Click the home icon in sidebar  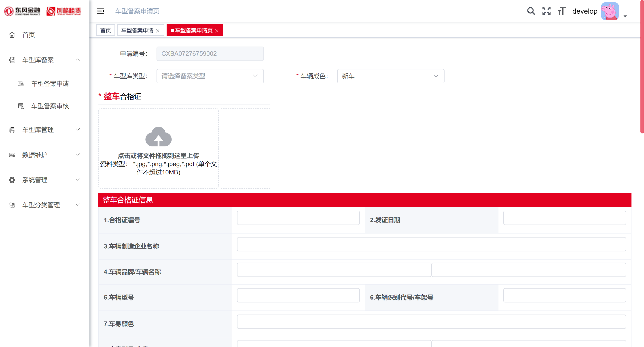point(12,35)
